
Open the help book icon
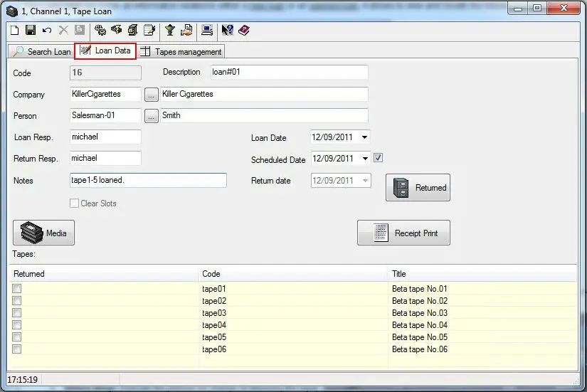tap(244, 31)
